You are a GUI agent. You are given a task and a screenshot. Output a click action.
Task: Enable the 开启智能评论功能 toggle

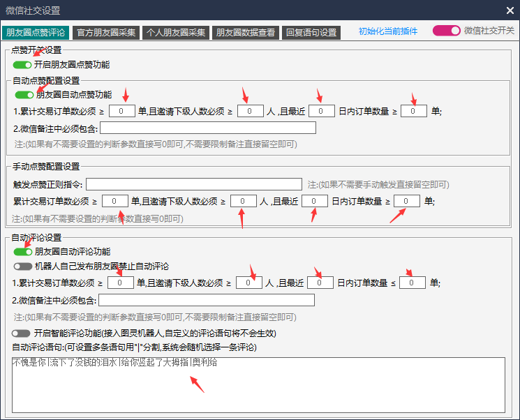(x=21, y=333)
